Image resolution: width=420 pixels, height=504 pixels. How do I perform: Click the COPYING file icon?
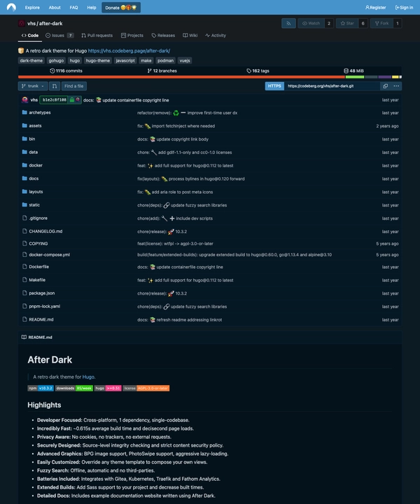pos(24,244)
